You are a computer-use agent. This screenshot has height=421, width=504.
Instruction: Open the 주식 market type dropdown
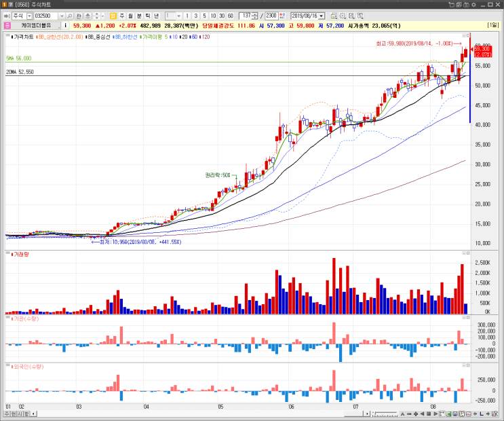tap(30, 16)
